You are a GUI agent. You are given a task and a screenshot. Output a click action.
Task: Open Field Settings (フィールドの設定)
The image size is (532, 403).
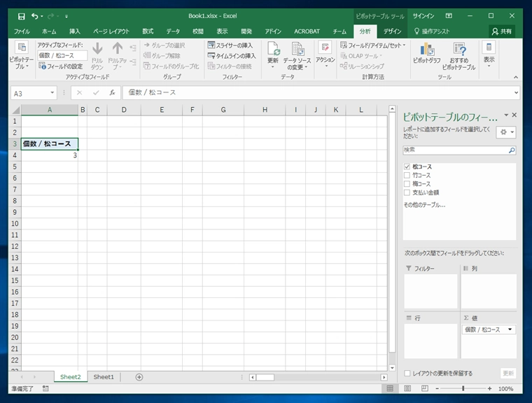pos(60,66)
